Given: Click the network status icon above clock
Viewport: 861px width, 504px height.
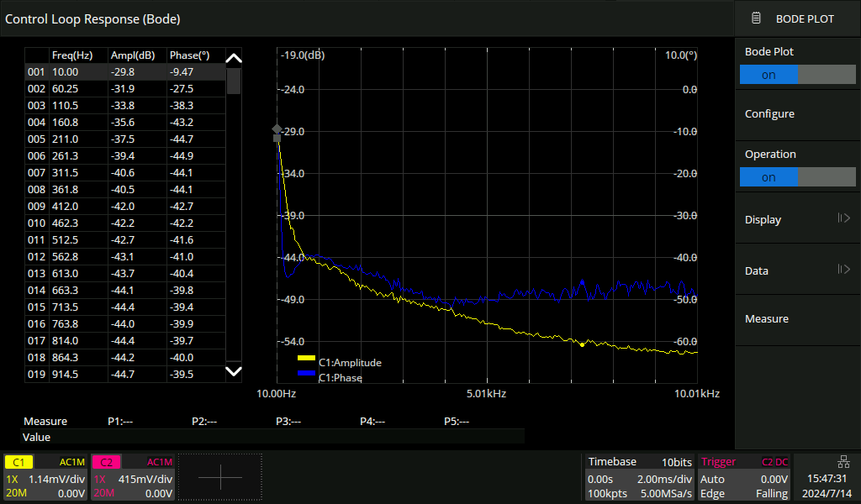Looking at the screenshot, I should coord(843,461).
